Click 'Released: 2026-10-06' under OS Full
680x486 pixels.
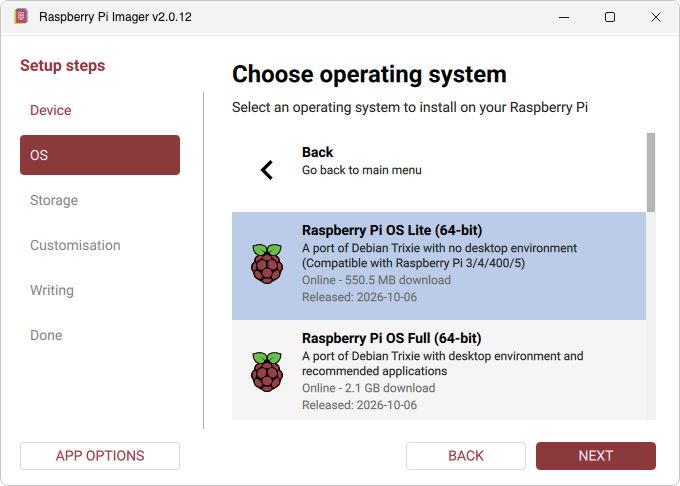point(360,405)
